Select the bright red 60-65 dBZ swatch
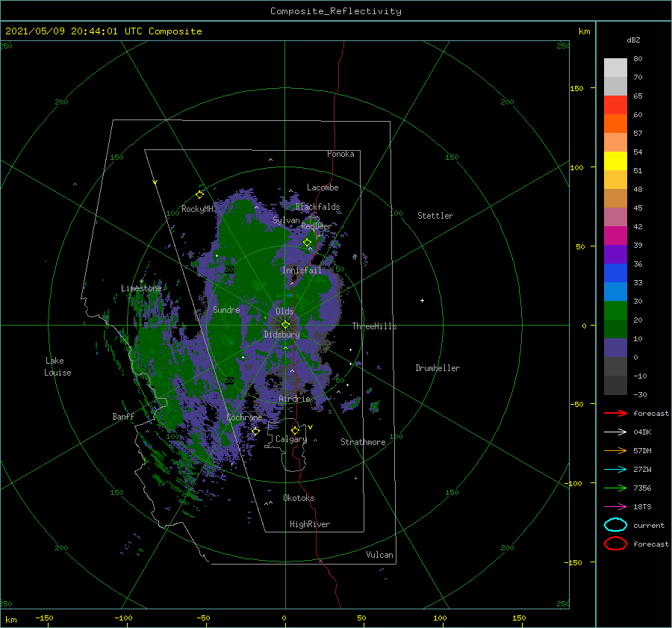 pyautogui.click(x=615, y=105)
